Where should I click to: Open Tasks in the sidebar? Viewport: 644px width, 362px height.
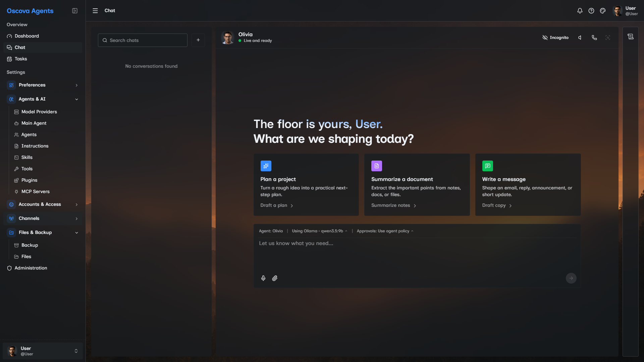coord(43,59)
